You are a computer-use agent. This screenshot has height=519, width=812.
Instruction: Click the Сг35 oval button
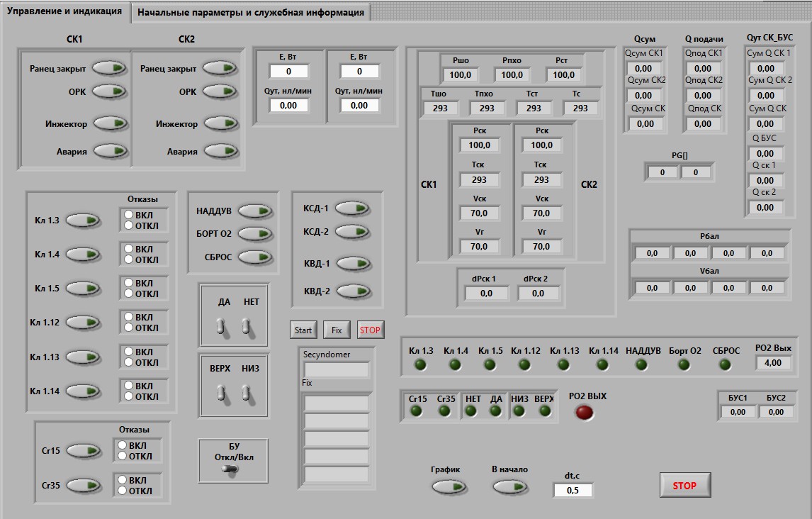[83, 486]
